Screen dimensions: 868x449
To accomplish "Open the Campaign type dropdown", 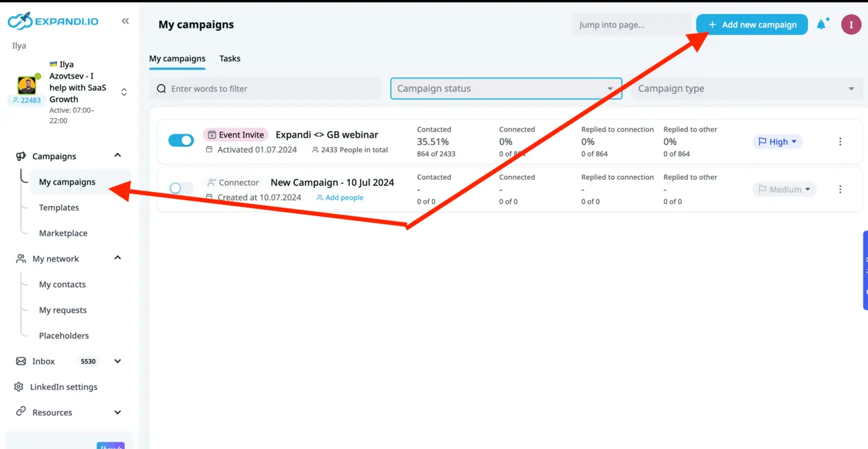I will 746,89.
